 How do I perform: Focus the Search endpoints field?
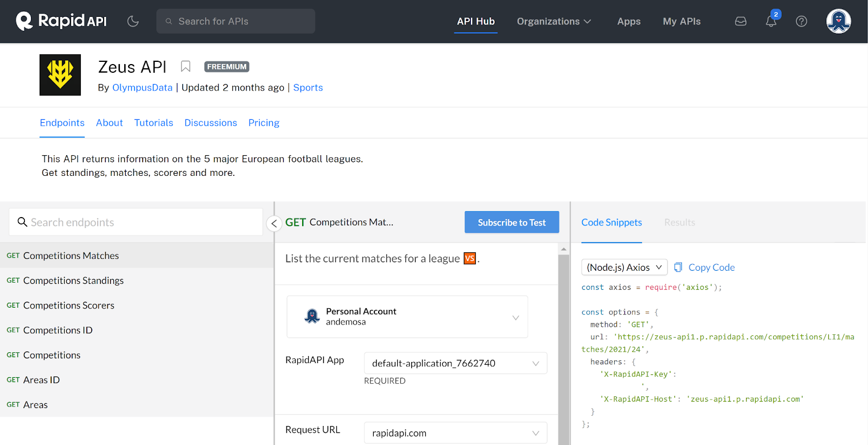[x=136, y=222]
